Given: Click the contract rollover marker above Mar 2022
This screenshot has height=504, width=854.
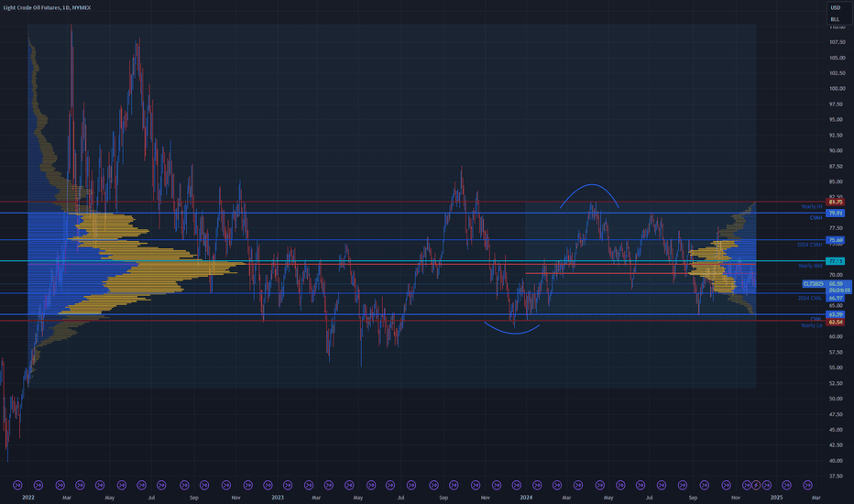Looking at the screenshot, I should (x=60, y=485).
